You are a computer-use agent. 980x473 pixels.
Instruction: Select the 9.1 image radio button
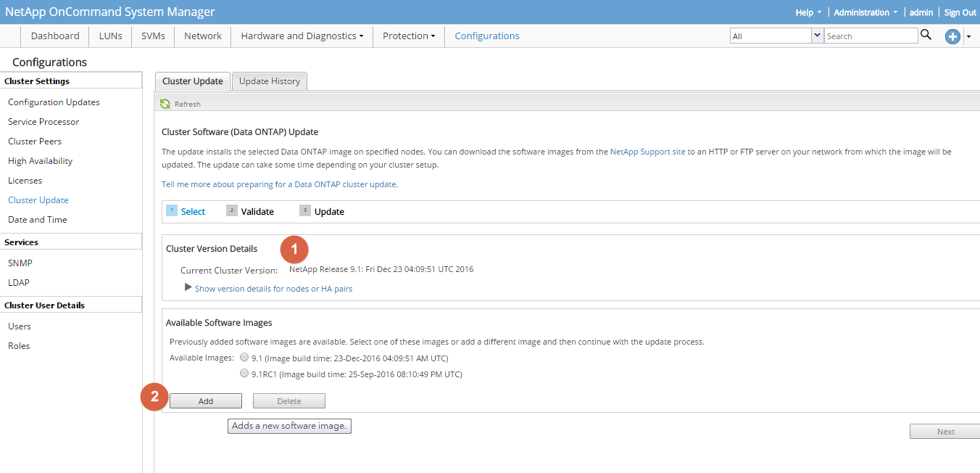[x=244, y=357]
